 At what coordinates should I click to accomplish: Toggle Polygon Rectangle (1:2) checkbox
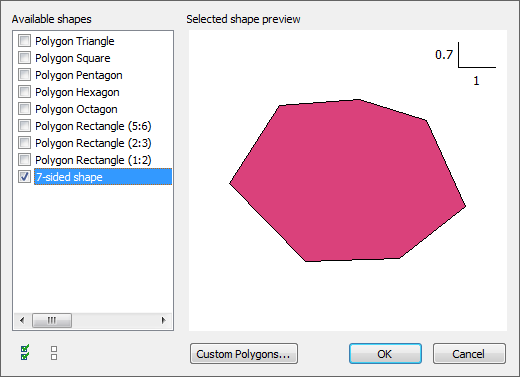coord(24,160)
